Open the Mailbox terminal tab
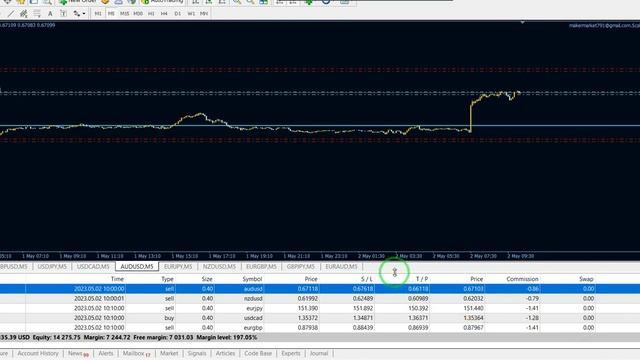The width and height of the screenshot is (640, 360). click(x=136, y=353)
